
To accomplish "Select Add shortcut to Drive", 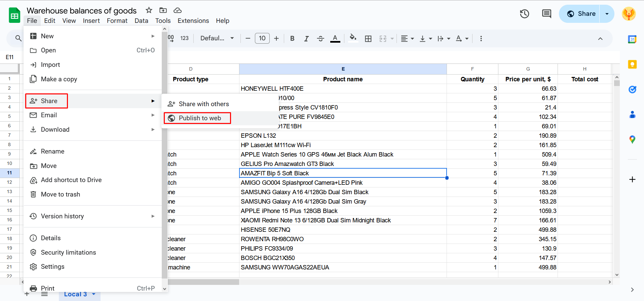I will point(93,180).
